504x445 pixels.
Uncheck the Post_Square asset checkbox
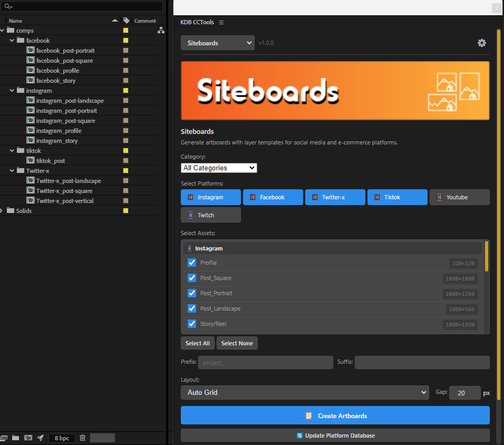point(192,278)
